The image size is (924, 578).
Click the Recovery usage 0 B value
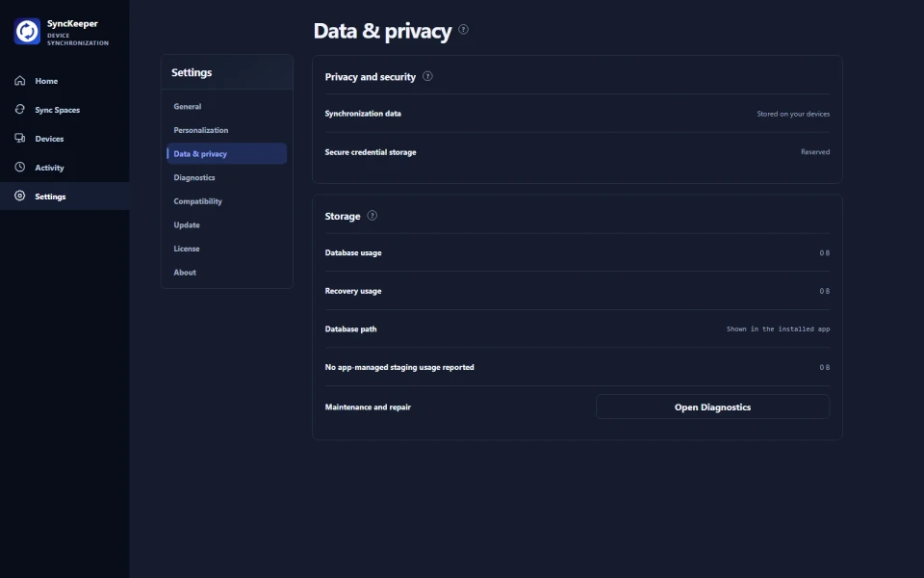825,291
